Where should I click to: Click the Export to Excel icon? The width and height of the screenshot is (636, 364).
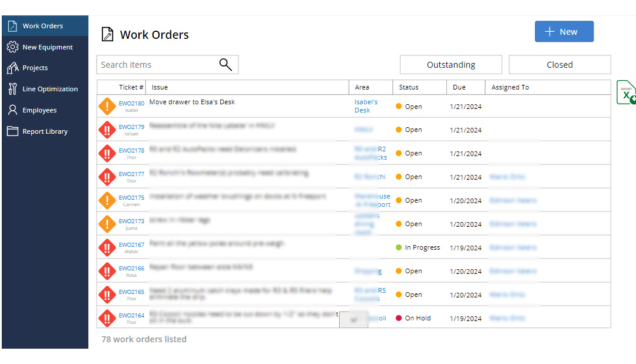tap(625, 93)
